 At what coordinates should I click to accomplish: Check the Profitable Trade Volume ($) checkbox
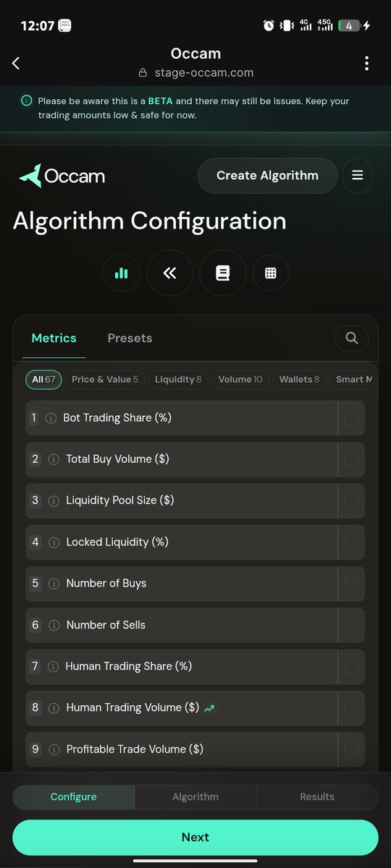pyautogui.click(x=351, y=749)
